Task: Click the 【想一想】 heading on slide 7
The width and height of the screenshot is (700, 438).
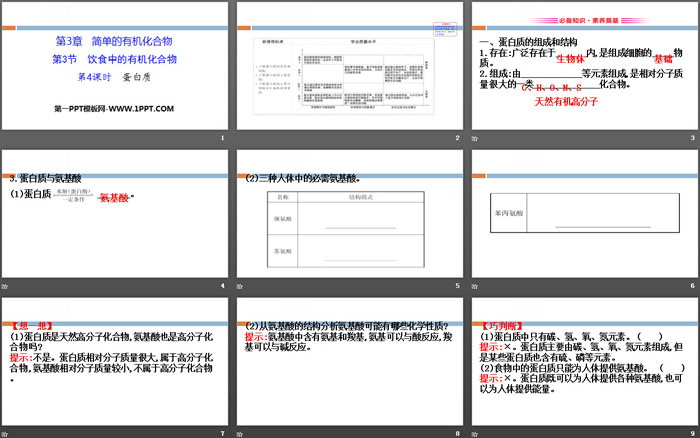Action: pos(32,325)
